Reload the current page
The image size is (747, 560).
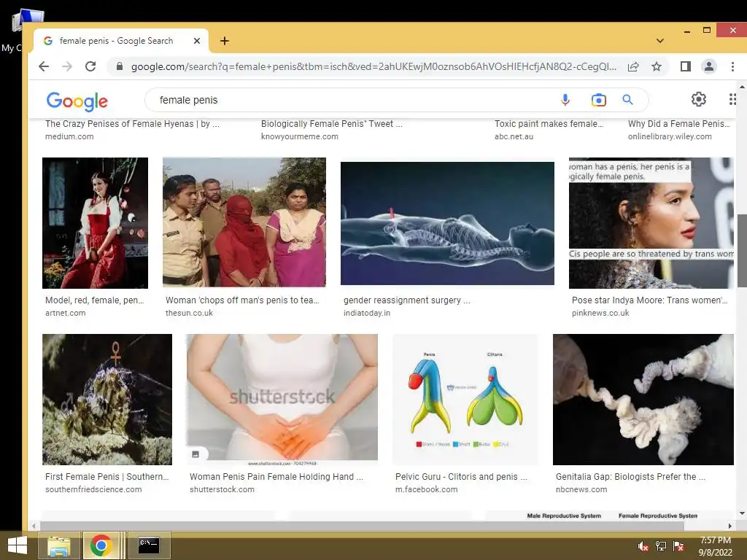point(90,66)
